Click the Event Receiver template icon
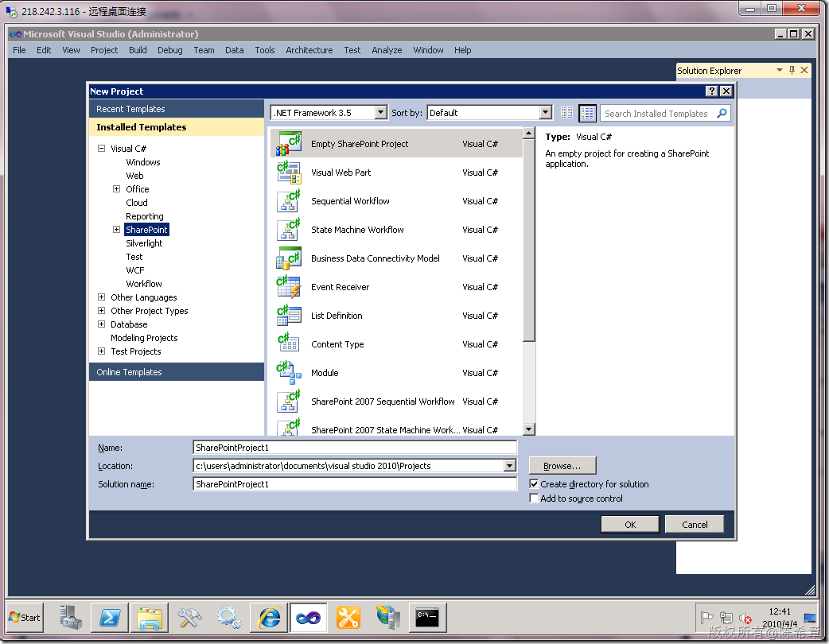 (289, 287)
